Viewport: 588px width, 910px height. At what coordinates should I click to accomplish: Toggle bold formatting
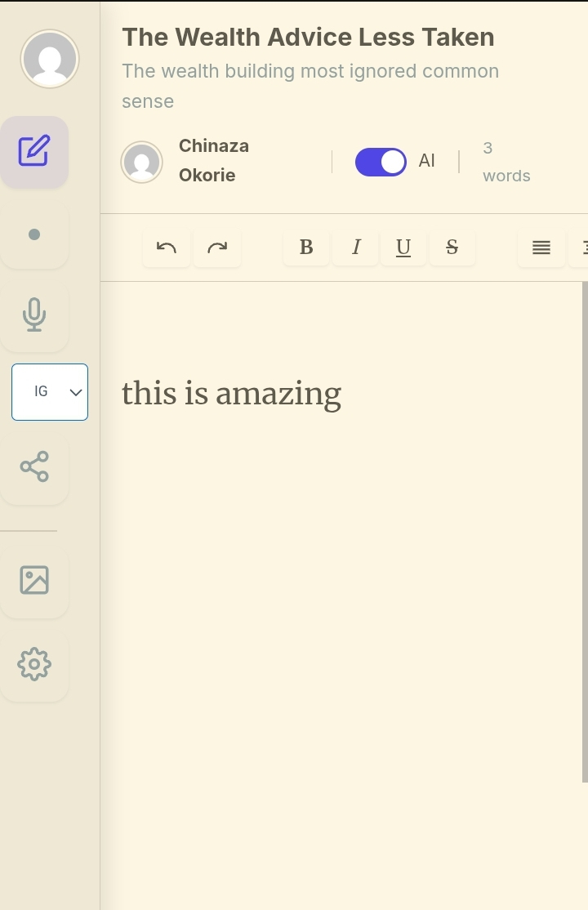306,248
